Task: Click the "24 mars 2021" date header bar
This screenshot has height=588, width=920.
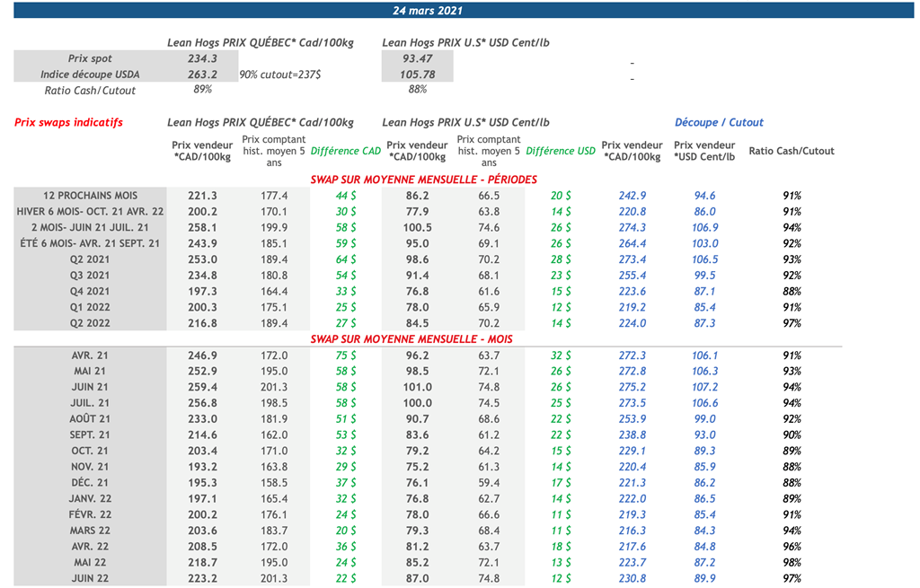Action: [428, 11]
